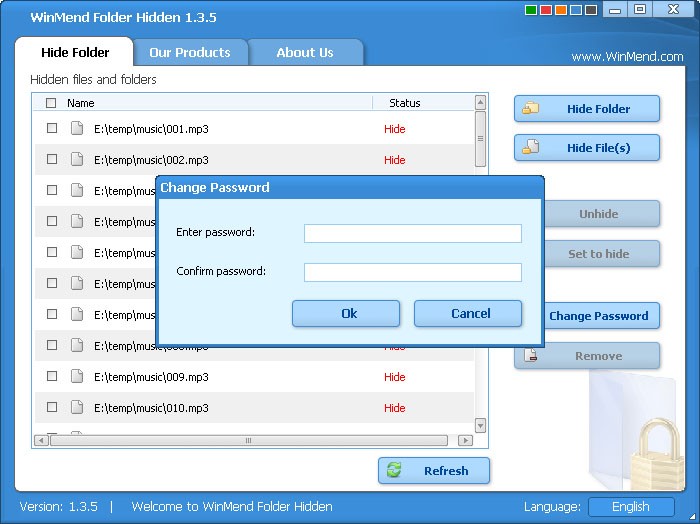Viewport: 700px width, 524px height.
Task: Toggle the select-all checkbox in the Name header
Action: click(x=51, y=103)
